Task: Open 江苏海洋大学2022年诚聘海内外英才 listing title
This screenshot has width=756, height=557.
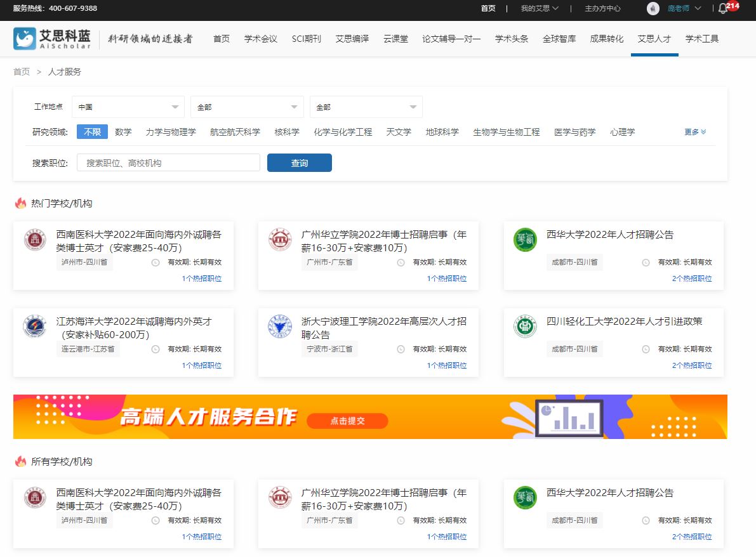Action: [x=134, y=327]
